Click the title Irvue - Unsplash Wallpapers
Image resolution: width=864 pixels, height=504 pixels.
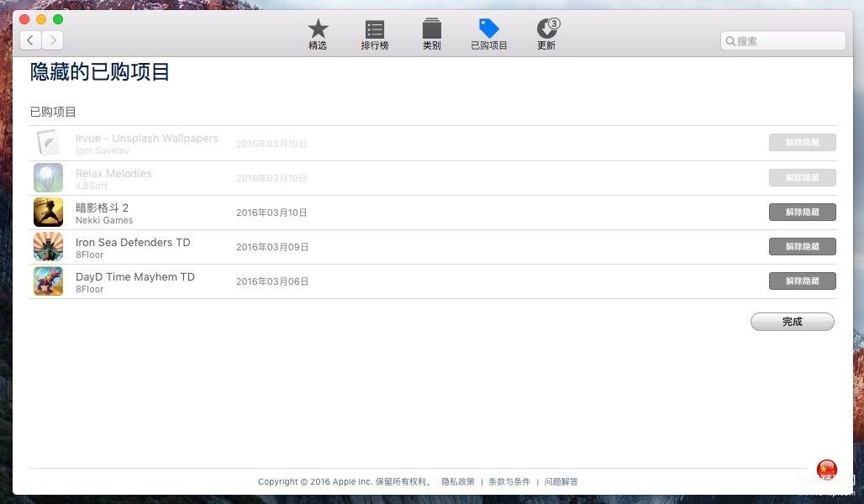tap(146, 139)
